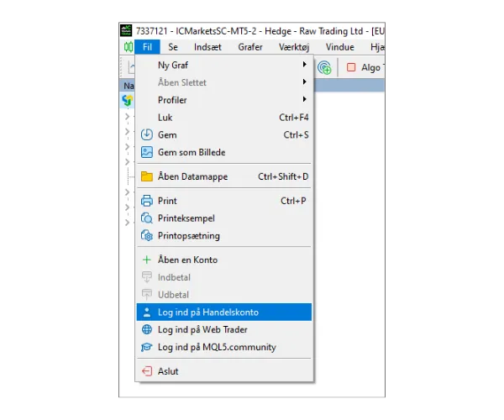This screenshot has height=420, width=504.
Task: Click the green plus Åben en Konto icon
Action: tap(147, 260)
